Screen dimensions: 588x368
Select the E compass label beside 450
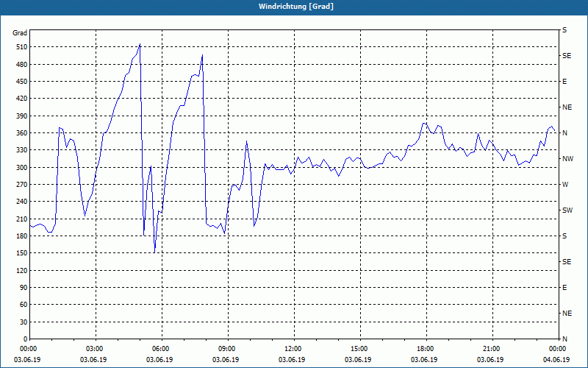[x=564, y=82]
